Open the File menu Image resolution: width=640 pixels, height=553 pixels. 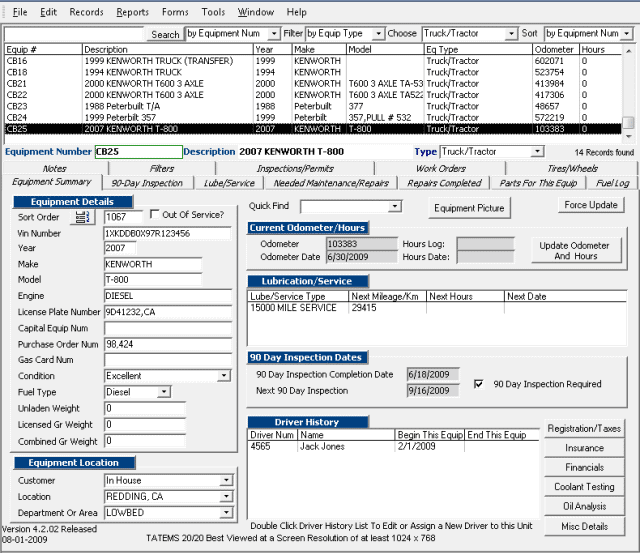(x=20, y=12)
